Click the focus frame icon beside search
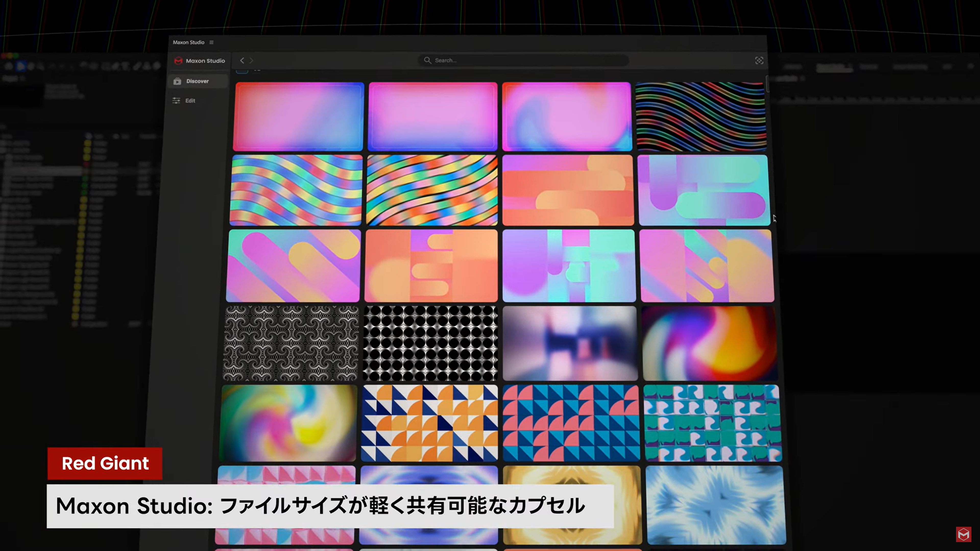The height and width of the screenshot is (551, 980). pyautogui.click(x=759, y=60)
